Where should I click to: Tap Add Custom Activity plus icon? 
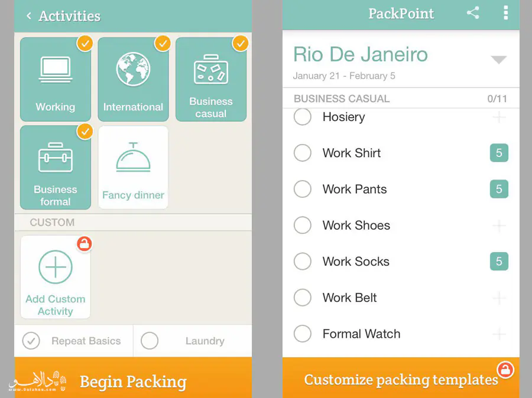coord(56,267)
